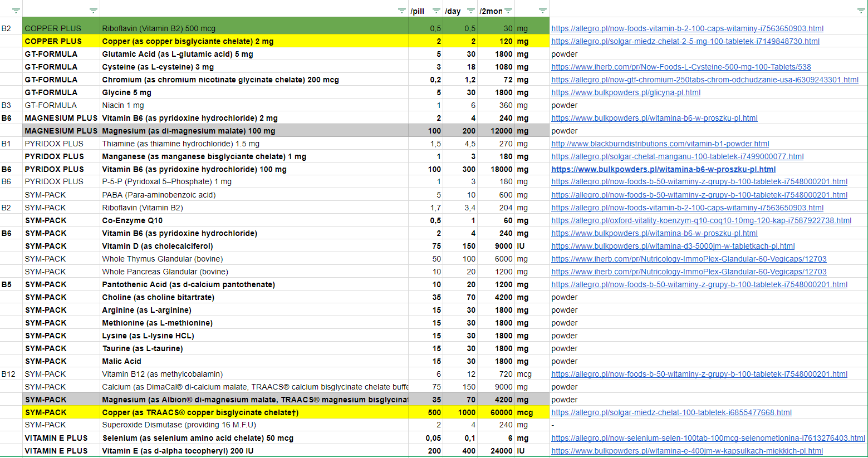Open filter for the product name column (COPPER PLUS)

[x=93, y=11]
